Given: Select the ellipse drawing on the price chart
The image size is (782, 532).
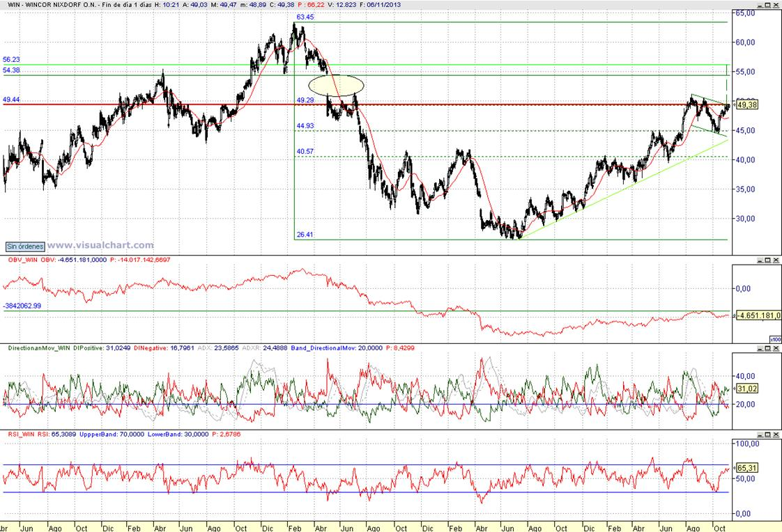Looking at the screenshot, I should 336,85.
